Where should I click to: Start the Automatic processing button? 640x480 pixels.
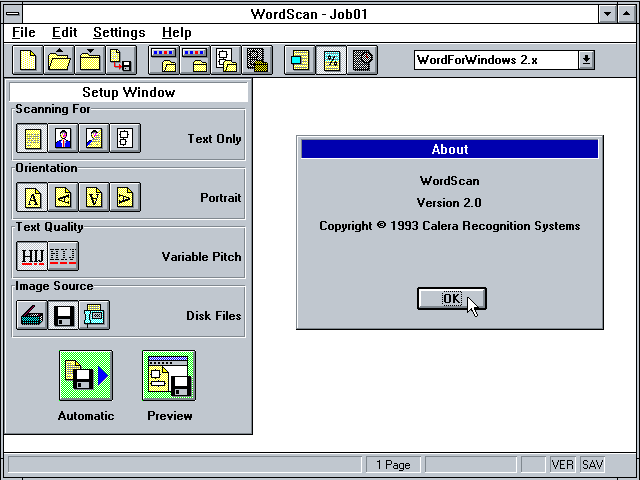tap(86, 376)
